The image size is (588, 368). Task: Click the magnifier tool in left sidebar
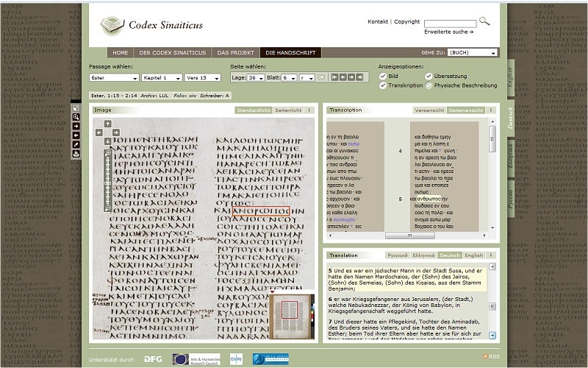point(76,117)
